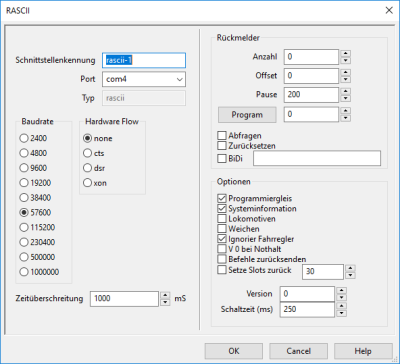Increase Schaltzeit (ms) with up arrow
Viewport: 400px width, 364px height.
click(342, 306)
